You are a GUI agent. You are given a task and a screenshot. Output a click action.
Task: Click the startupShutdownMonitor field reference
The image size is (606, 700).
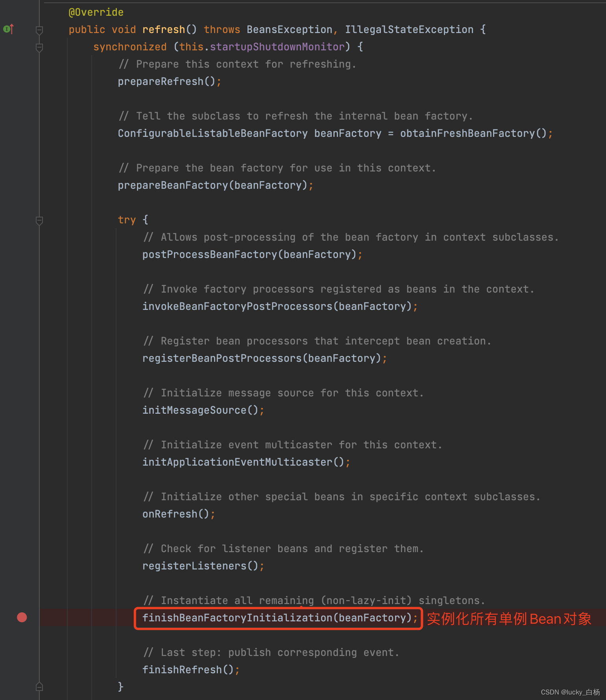pos(277,47)
